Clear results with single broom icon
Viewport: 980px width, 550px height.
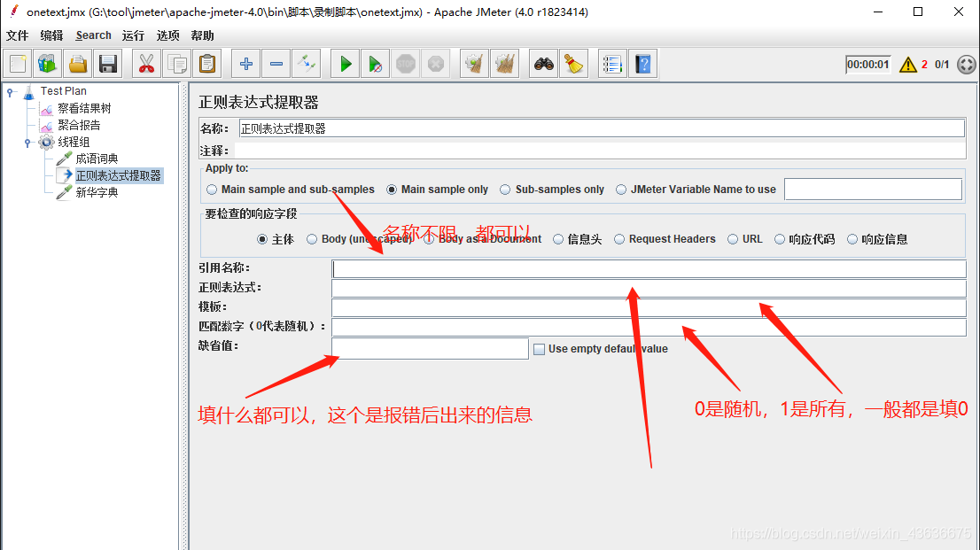[x=474, y=64]
